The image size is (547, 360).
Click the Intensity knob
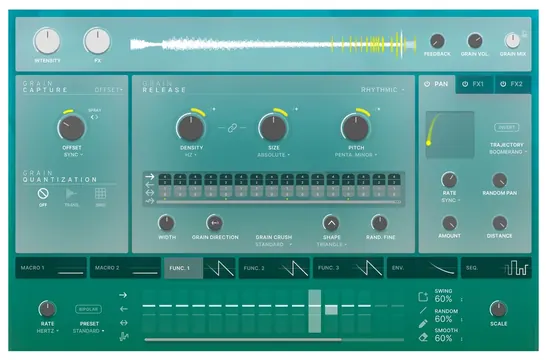(47, 41)
